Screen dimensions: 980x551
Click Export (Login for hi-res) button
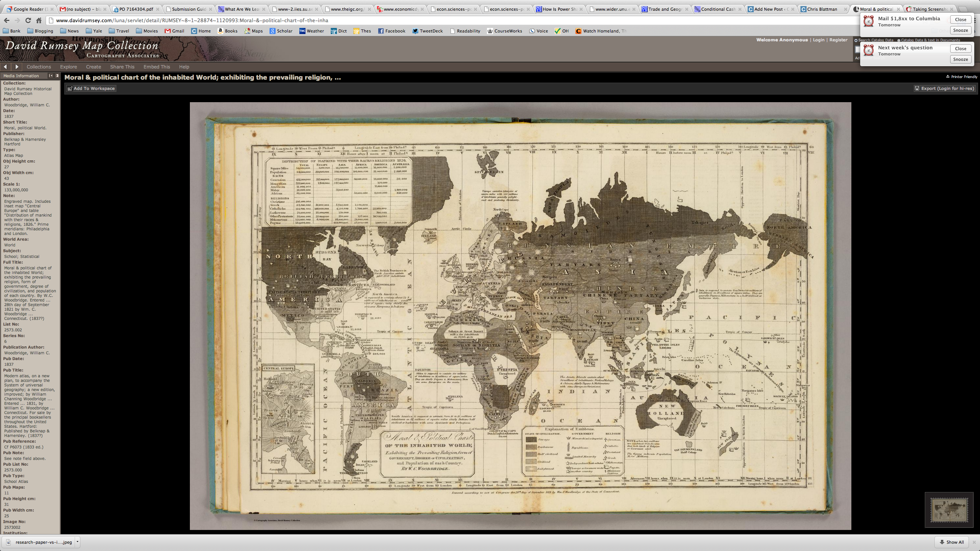(944, 88)
